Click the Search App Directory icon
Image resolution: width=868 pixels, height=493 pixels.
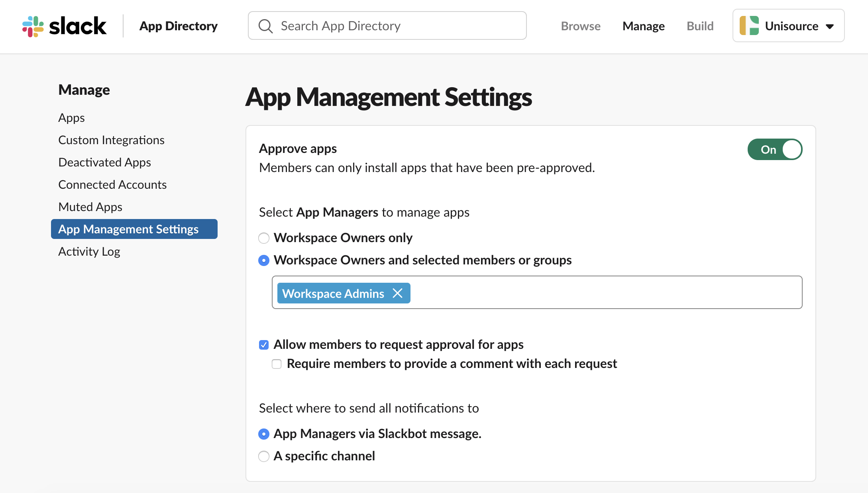point(267,25)
